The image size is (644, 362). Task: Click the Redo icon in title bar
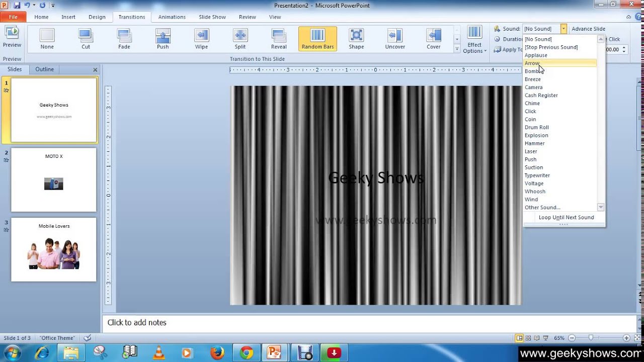pyautogui.click(x=42, y=5)
